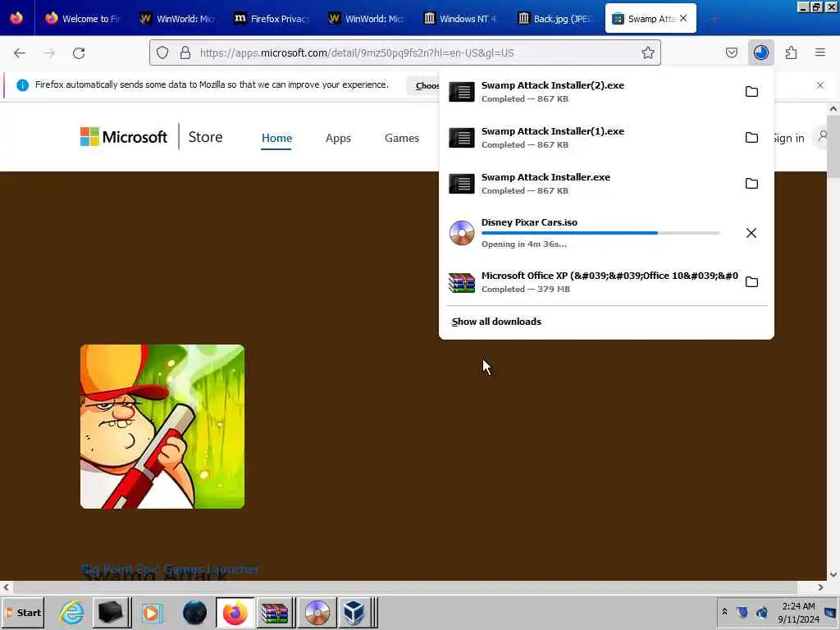Show Swamp Attack Installer(1).exe in folder
This screenshot has width=840, height=630.
pyautogui.click(x=751, y=138)
